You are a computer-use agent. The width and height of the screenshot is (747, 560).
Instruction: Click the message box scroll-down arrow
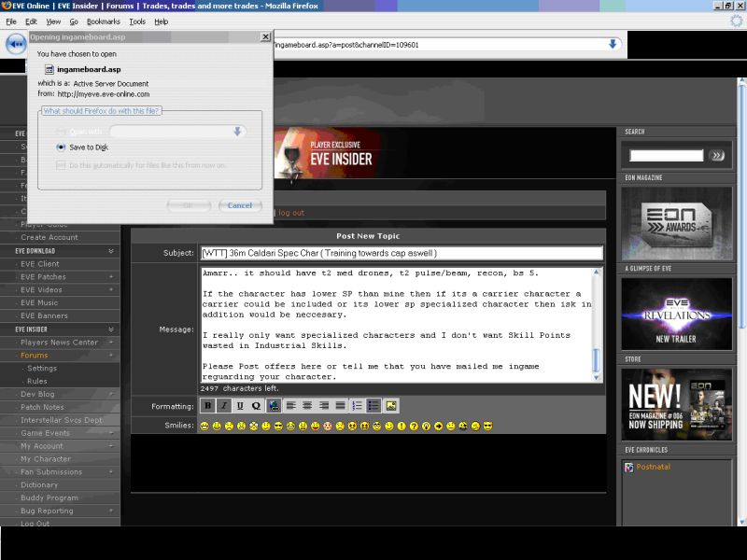[x=596, y=378]
